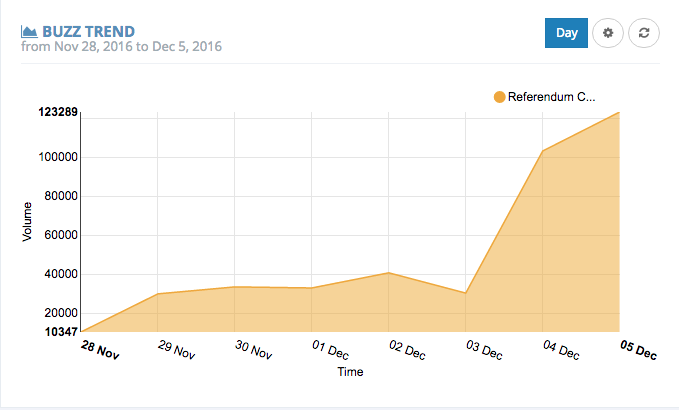Click the orange legend color dot

[499, 97]
